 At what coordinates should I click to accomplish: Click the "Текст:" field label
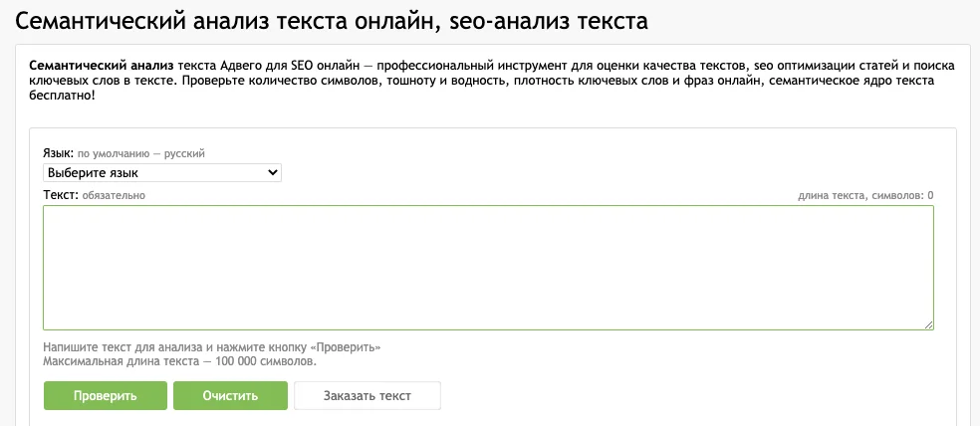coord(60,195)
